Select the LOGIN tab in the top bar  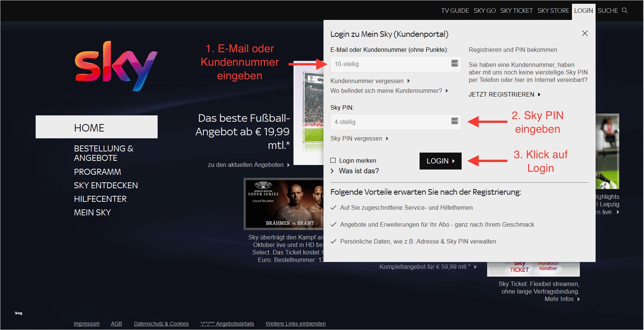pyautogui.click(x=584, y=11)
